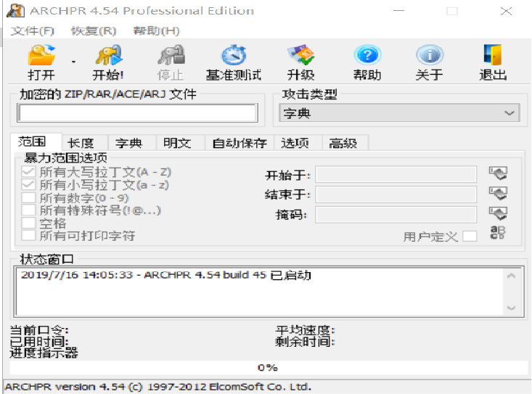The image size is (532, 394).
Task: Click the 进度指示器 label
Action: click(x=44, y=353)
